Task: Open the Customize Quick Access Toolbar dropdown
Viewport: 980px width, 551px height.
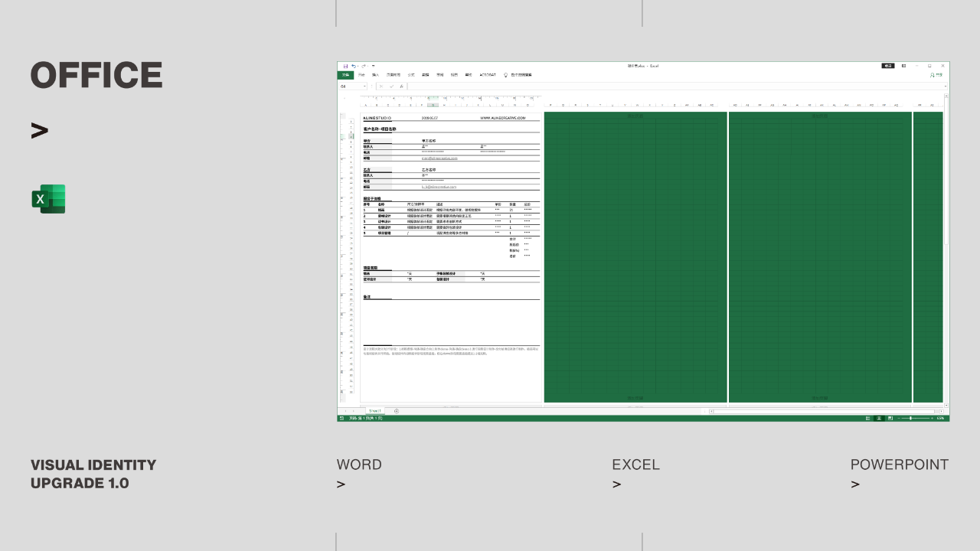Action: (373, 66)
